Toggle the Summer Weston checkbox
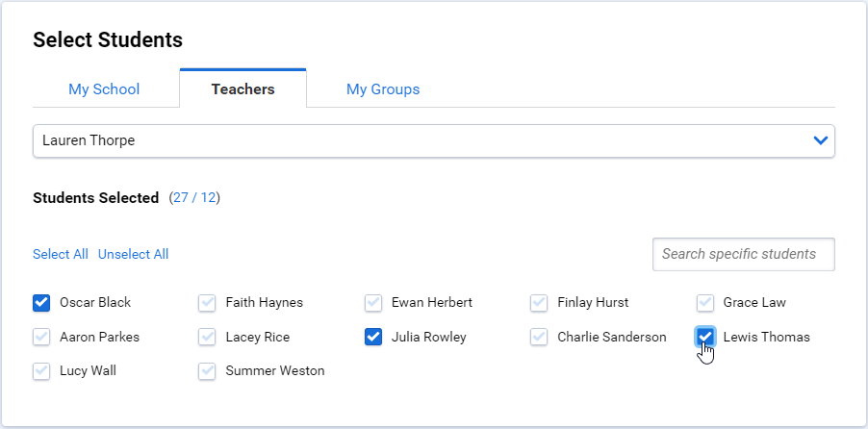 click(x=207, y=371)
